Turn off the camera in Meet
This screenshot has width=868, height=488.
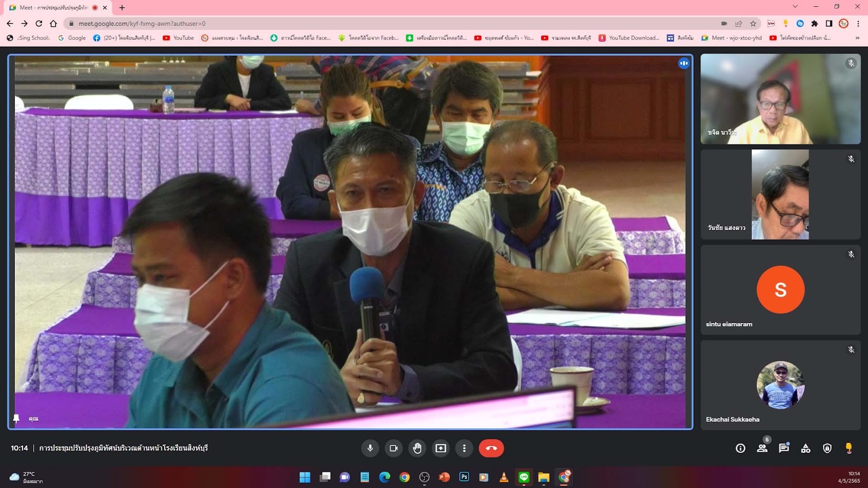393,448
